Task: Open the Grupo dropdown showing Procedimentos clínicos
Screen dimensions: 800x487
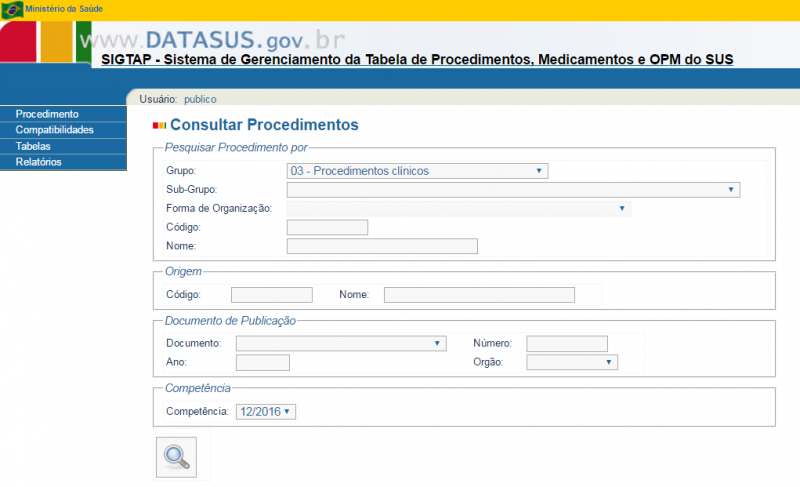Action: coord(417,171)
